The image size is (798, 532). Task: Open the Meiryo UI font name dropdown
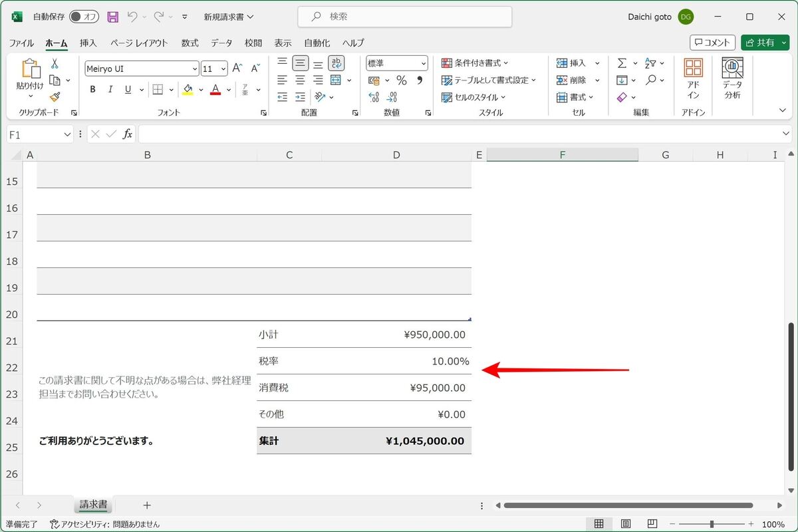tap(195, 68)
